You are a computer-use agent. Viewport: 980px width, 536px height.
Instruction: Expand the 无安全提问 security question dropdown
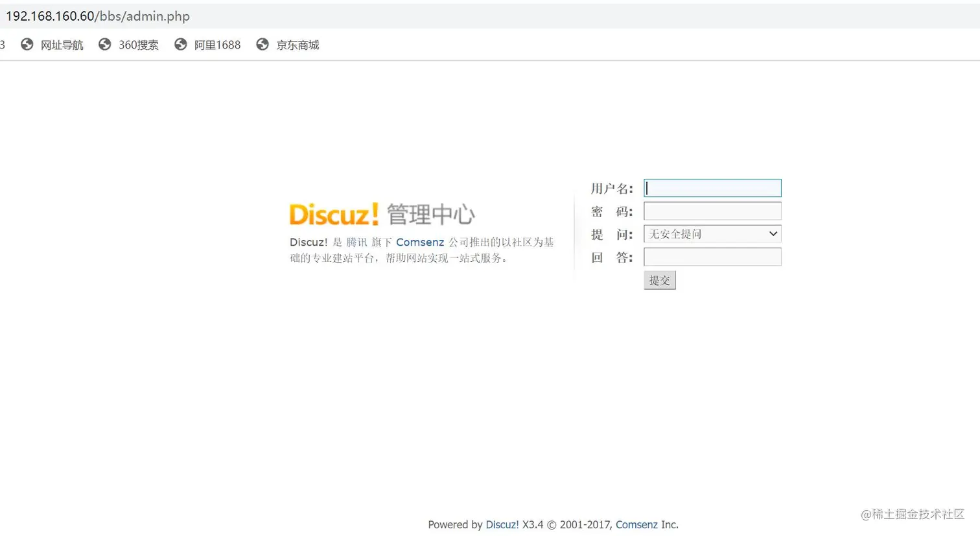pyautogui.click(x=712, y=234)
